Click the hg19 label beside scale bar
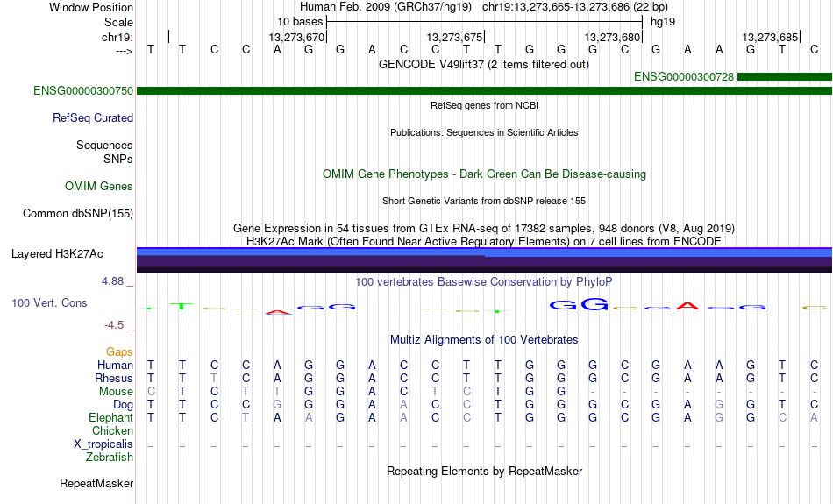Screen dimensions: 833x504 point(663,22)
